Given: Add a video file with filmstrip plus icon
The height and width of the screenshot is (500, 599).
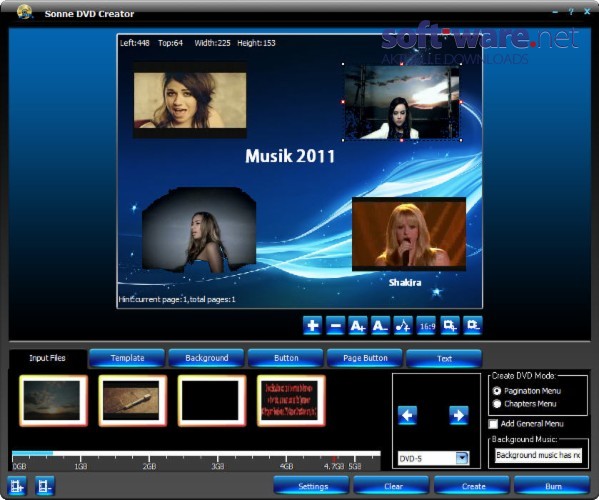Looking at the screenshot, I should tap(17, 486).
